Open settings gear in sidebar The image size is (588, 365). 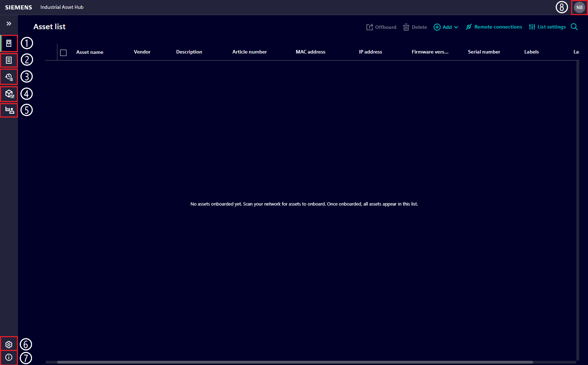click(x=9, y=344)
